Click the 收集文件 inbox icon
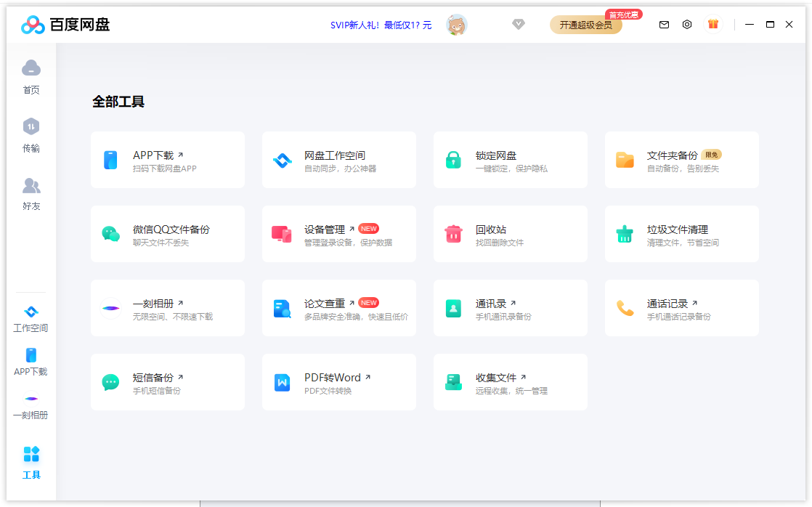Viewport: 812px width, 507px height. click(453, 383)
